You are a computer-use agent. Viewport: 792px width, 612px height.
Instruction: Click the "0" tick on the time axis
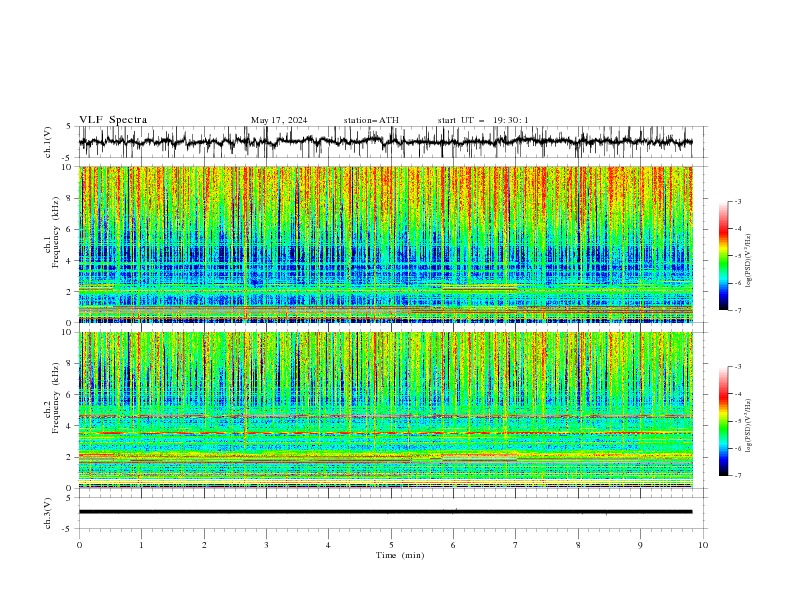[79, 545]
